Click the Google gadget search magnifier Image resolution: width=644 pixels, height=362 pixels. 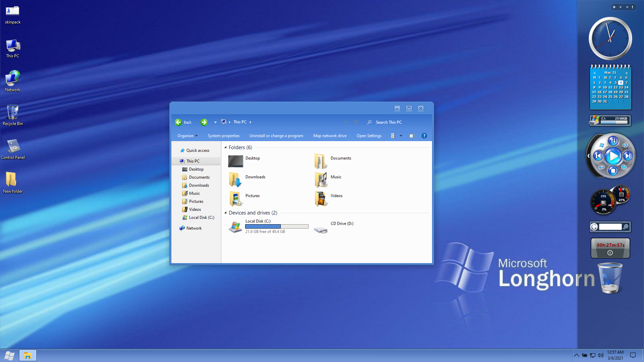(626, 227)
